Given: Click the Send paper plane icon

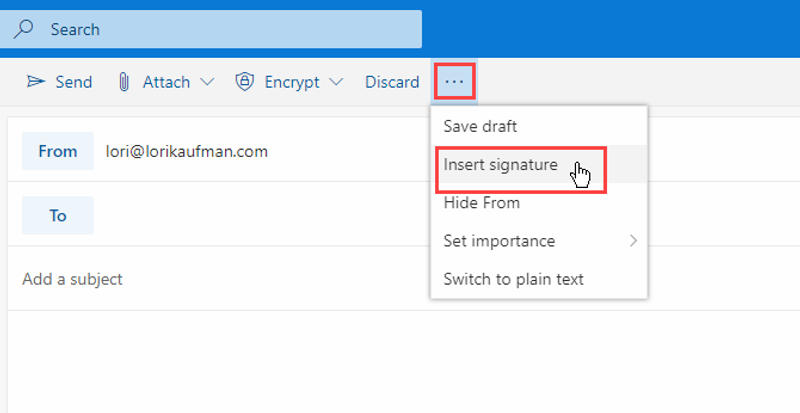Looking at the screenshot, I should (36, 81).
